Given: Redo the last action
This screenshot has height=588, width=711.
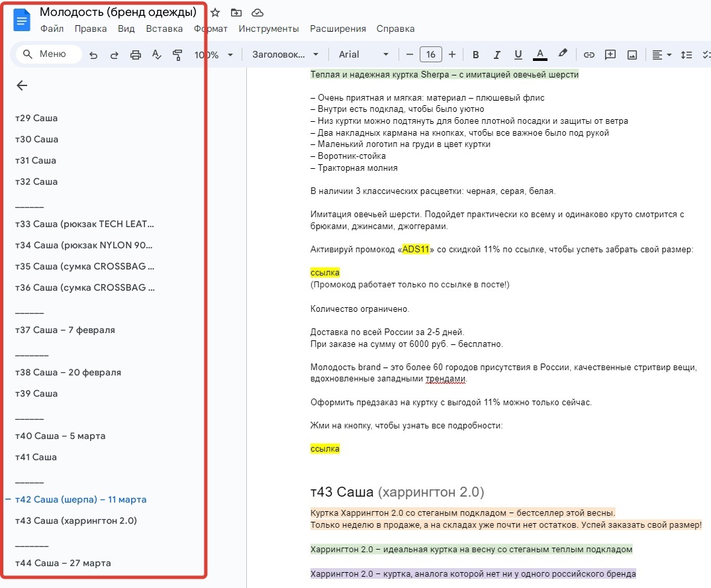Looking at the screenshot, I should [115, 55].
